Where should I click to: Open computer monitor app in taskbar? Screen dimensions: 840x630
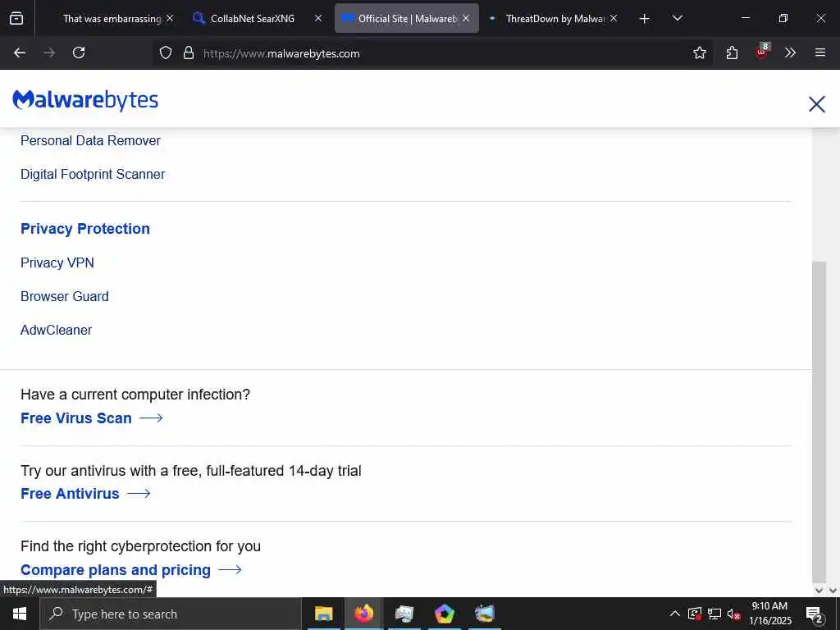tap(404, 614)
